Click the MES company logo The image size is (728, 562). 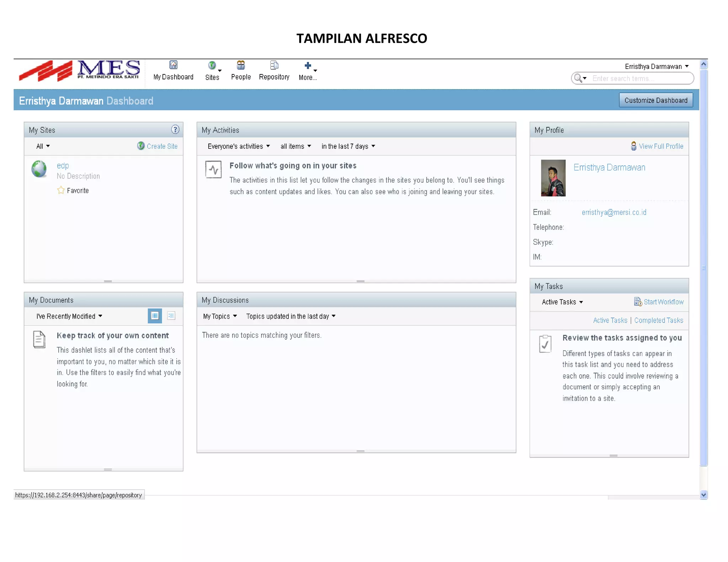click(x=80, y=71)
